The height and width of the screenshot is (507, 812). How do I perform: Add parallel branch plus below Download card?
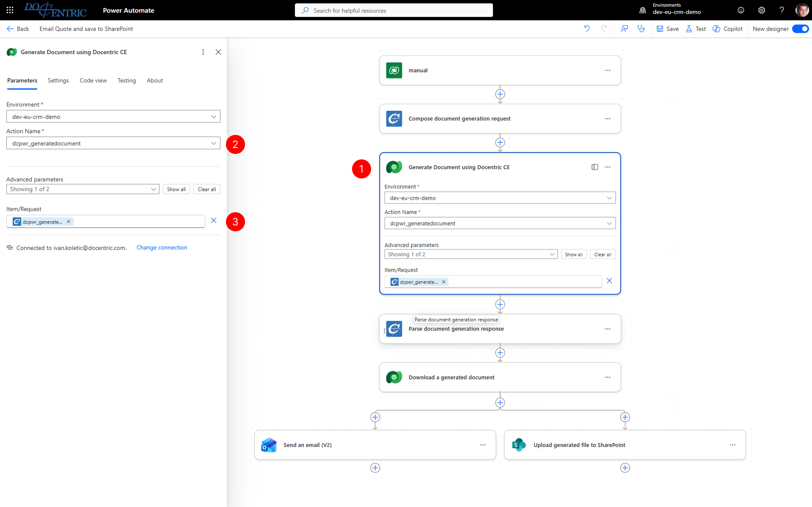point(500,403)
